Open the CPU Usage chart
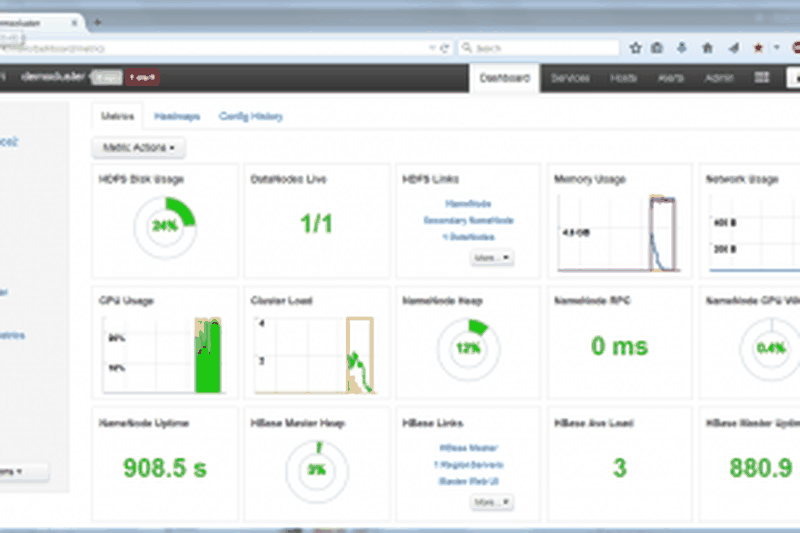This screenshot has width=800, height=533. click(162, 354)
